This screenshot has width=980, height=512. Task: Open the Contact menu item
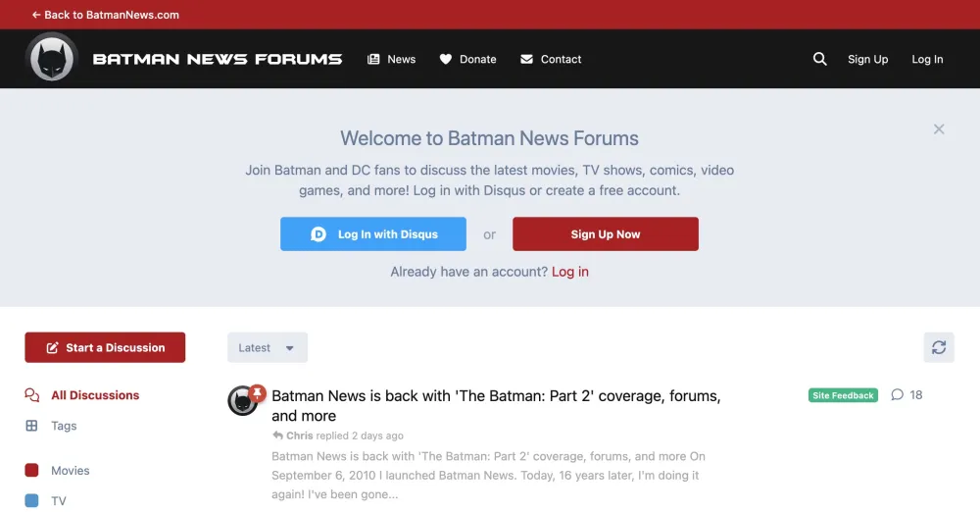coord(551,59)
